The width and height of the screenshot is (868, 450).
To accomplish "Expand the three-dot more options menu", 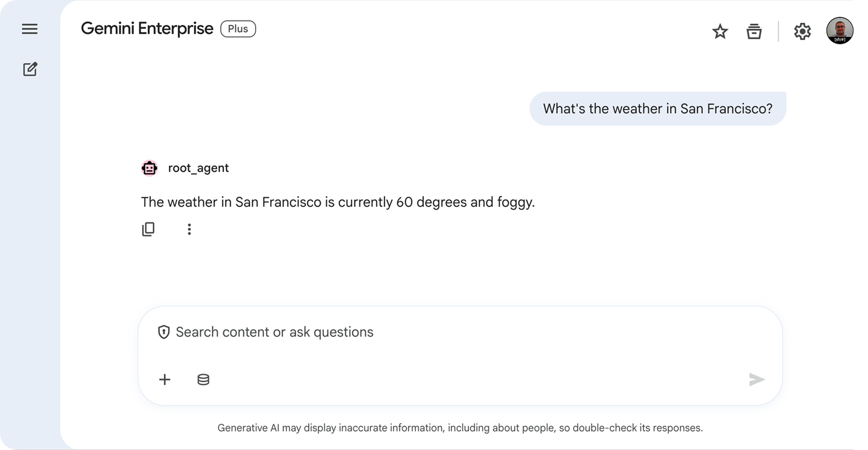I will [189, 229].
